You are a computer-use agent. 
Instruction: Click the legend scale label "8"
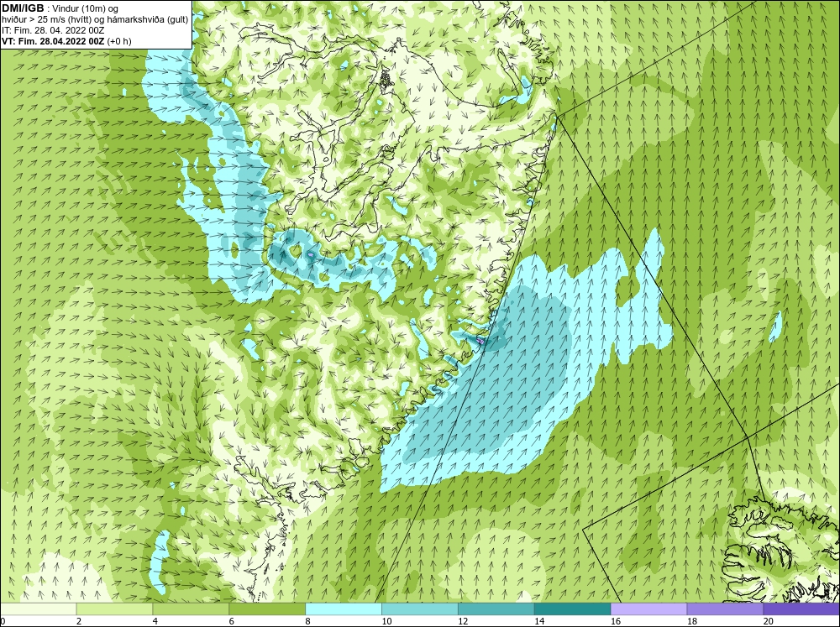pos(308,621)
